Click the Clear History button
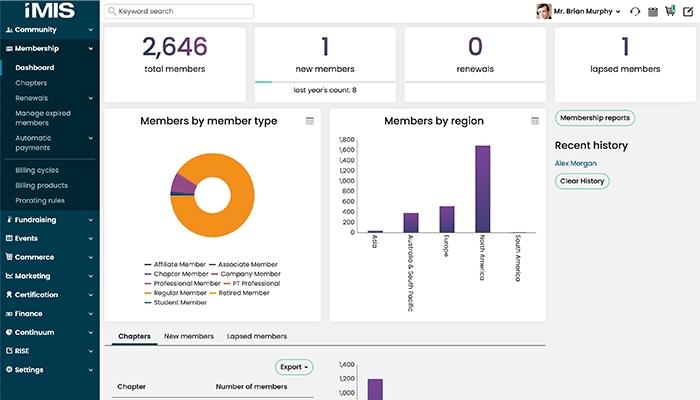 pos(582,181)
